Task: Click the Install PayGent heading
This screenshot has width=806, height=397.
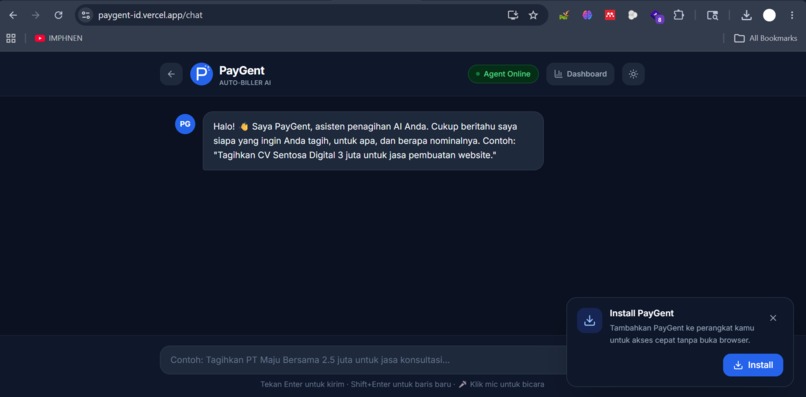Action: coord(642,313)
